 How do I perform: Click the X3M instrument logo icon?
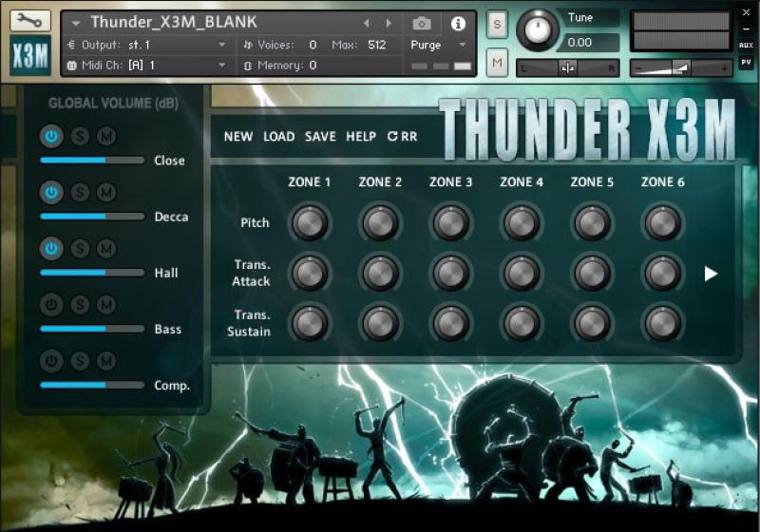(x=30, y=56)
